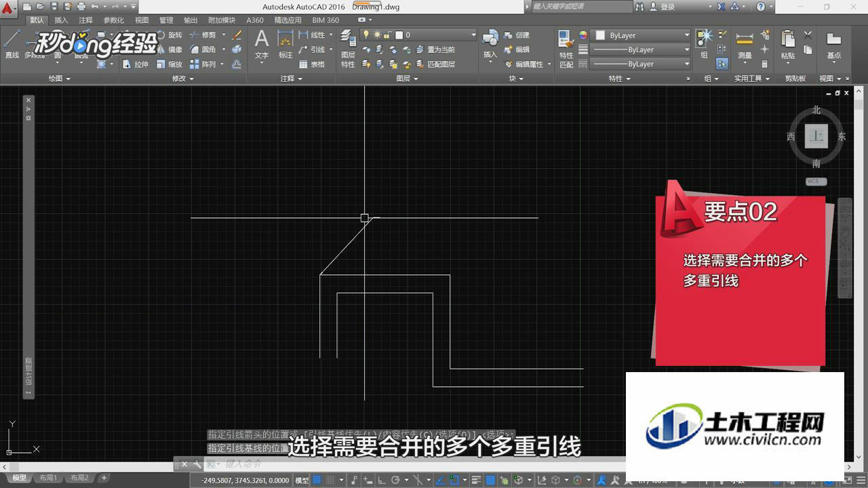Screen dimensions: 868x488
Task: Click the Plot/print icon in quick access toolbar
Action: [x=81, y=7]
